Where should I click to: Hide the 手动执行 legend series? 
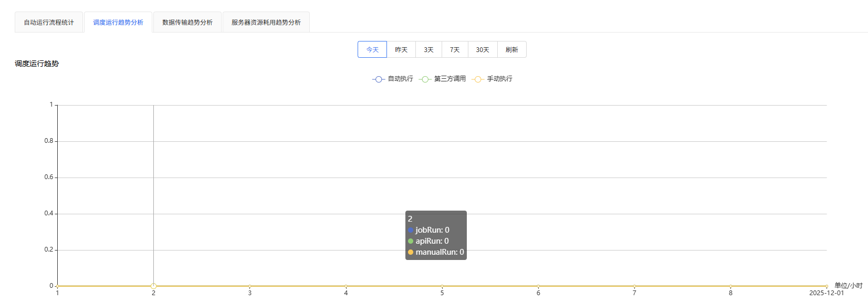point(499,79)
